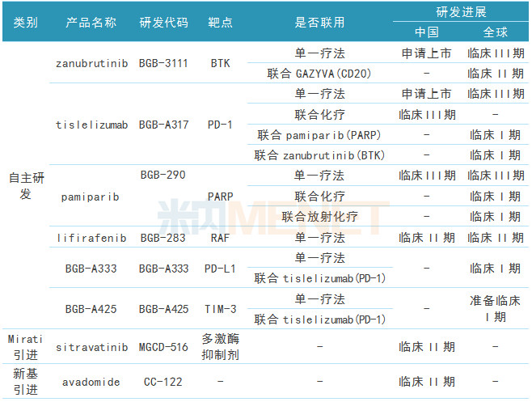Click the BGB-3111 code cell
The width and height of the screenshot is (532, 402).
(163, 62)
